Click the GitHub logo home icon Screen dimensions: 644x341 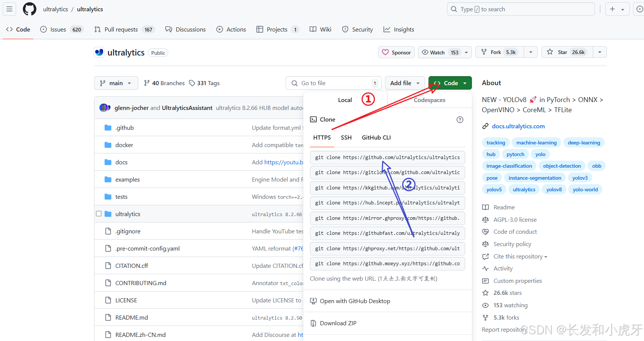pos(30,9)
